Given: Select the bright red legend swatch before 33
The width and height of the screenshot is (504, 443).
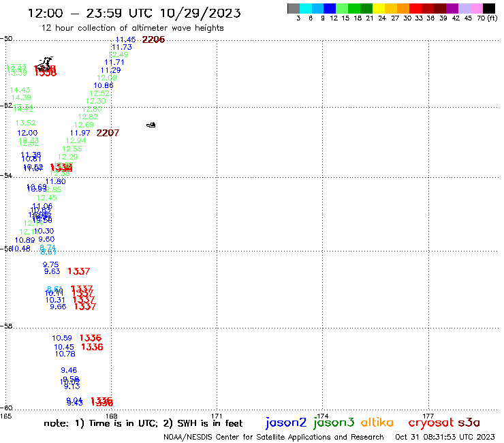Looking at the screenshot, I should [415, 8].
